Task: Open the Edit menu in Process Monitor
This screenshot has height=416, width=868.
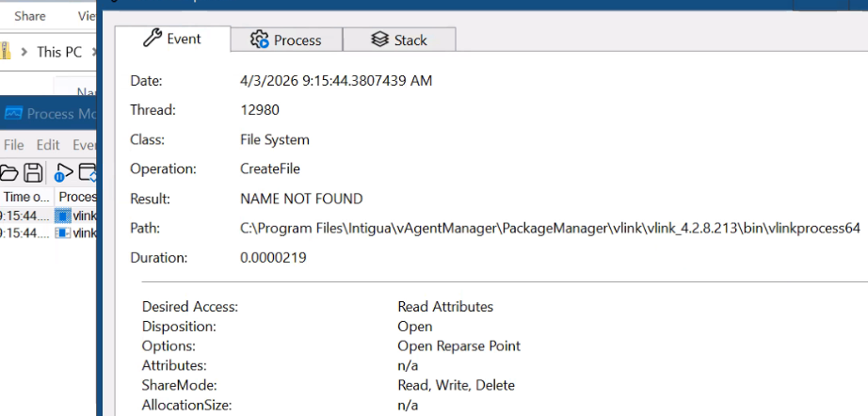Action: (48, 145)
